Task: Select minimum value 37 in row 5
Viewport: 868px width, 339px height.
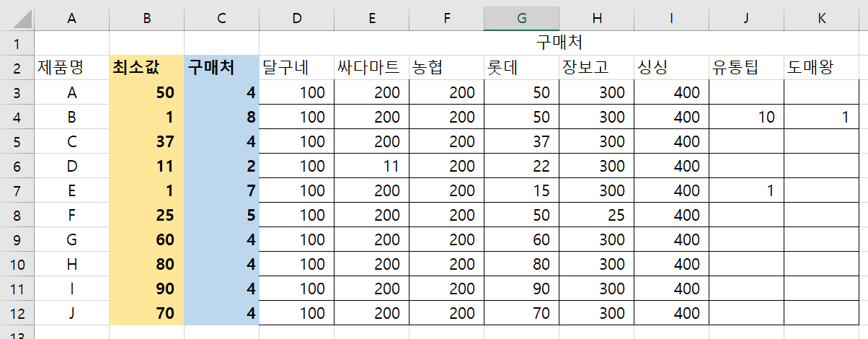Action: coord(146,141)
